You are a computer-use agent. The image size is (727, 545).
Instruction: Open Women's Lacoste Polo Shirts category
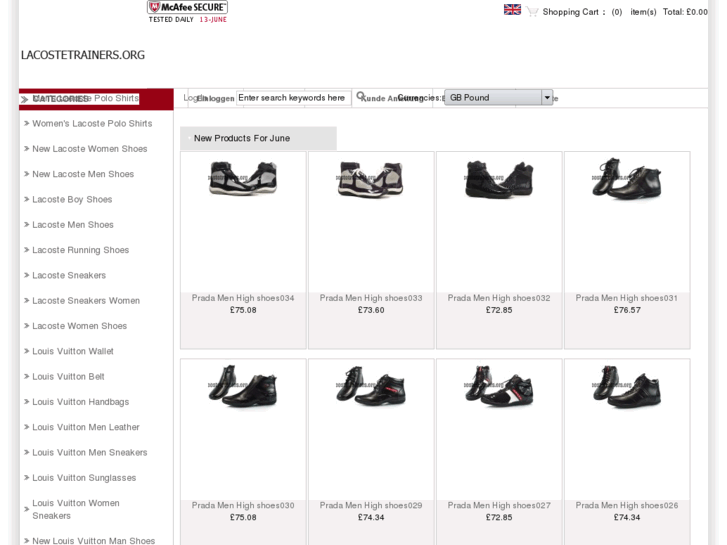coord(92,123)
